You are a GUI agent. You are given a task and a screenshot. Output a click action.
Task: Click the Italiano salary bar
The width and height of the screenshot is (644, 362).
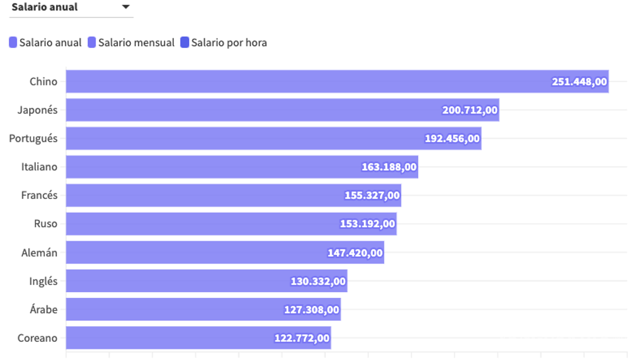(212, 167)
